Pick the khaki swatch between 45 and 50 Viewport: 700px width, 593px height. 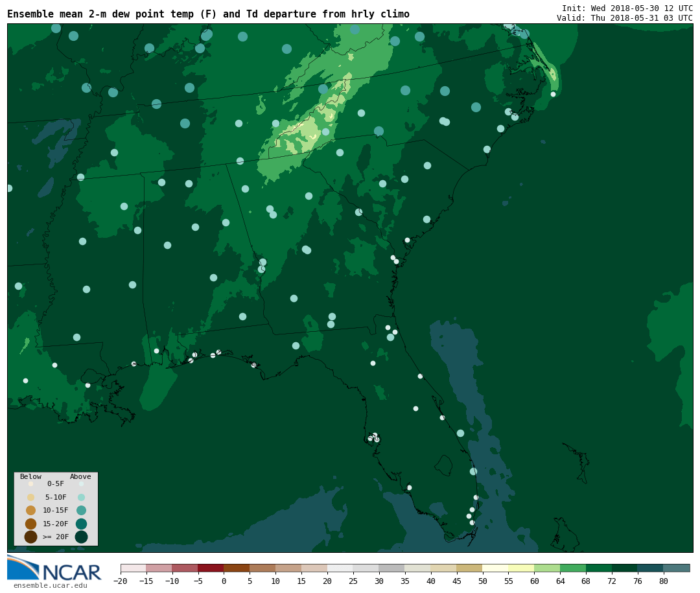470,568
